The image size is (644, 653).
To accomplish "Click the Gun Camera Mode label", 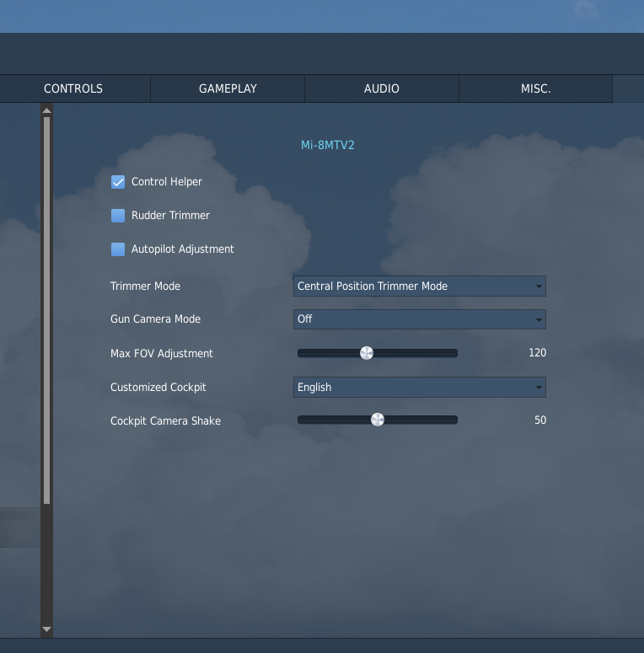I will tap(155, 319).
